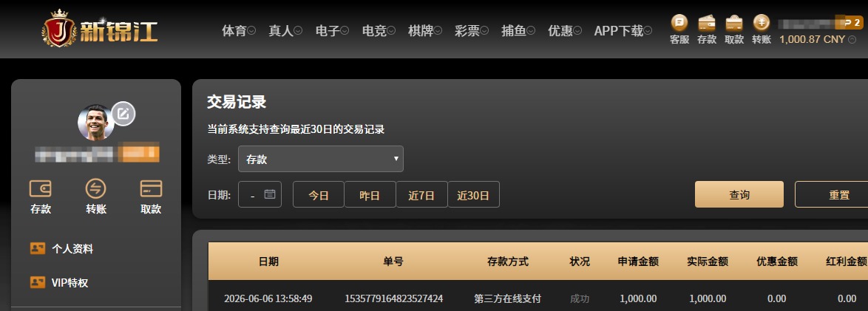The width and height of the screenshot is (868, 311).
Task: Open the 电子 navigation menu
Action: tap(327, 31)
